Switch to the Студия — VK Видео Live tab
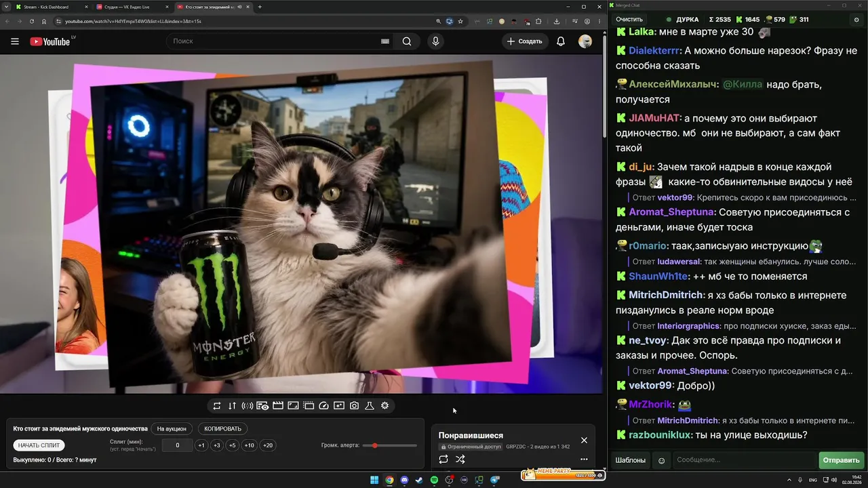This screenshot has height=488, width=868. click(132, 7)
